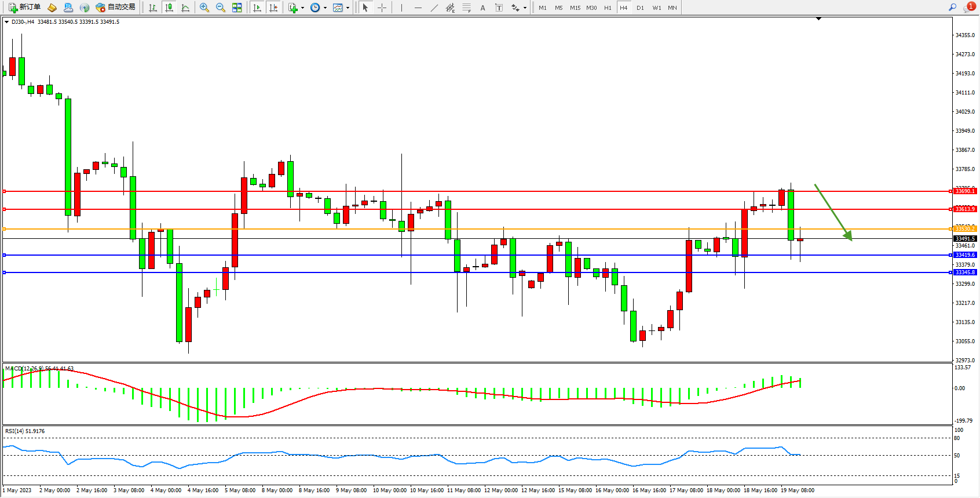
Task: Select the Fibonacci retracement tool
Action: [467, 8]
